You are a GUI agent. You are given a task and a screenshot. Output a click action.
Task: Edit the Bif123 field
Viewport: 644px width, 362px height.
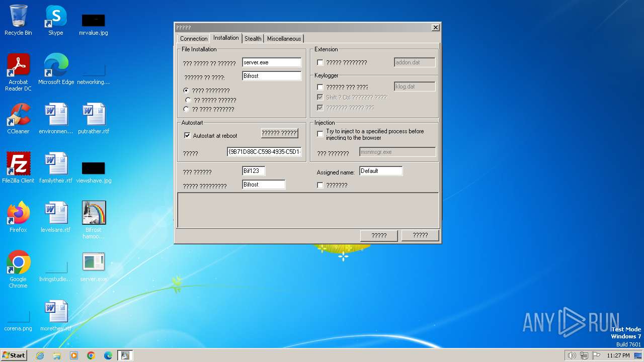tap(254, 171)
